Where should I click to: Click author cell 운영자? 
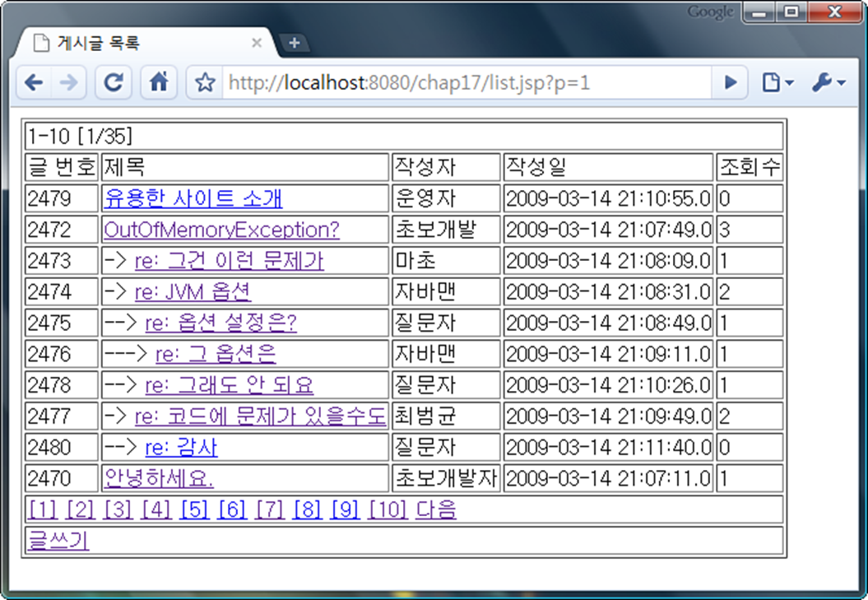(446, 198)
